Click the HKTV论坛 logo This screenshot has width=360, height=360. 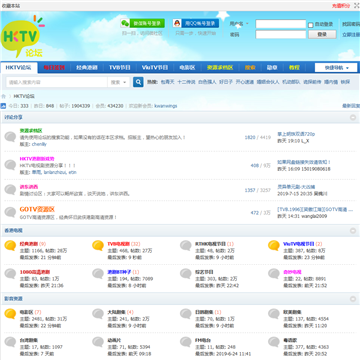pos(22,37)
